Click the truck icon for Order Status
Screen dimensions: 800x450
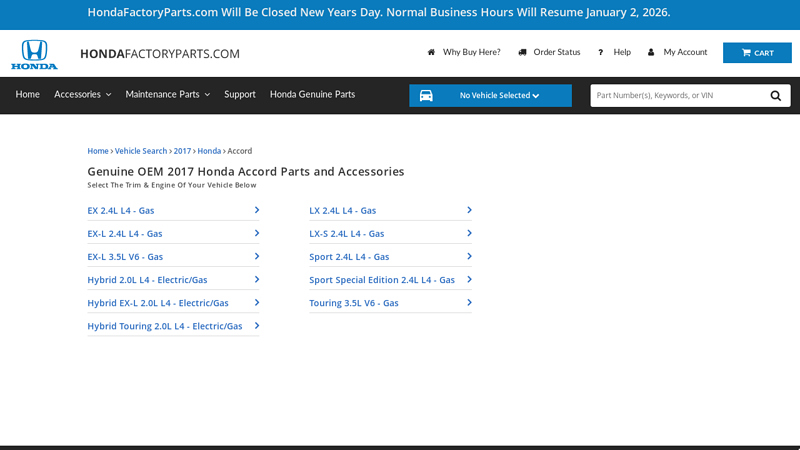522,52
